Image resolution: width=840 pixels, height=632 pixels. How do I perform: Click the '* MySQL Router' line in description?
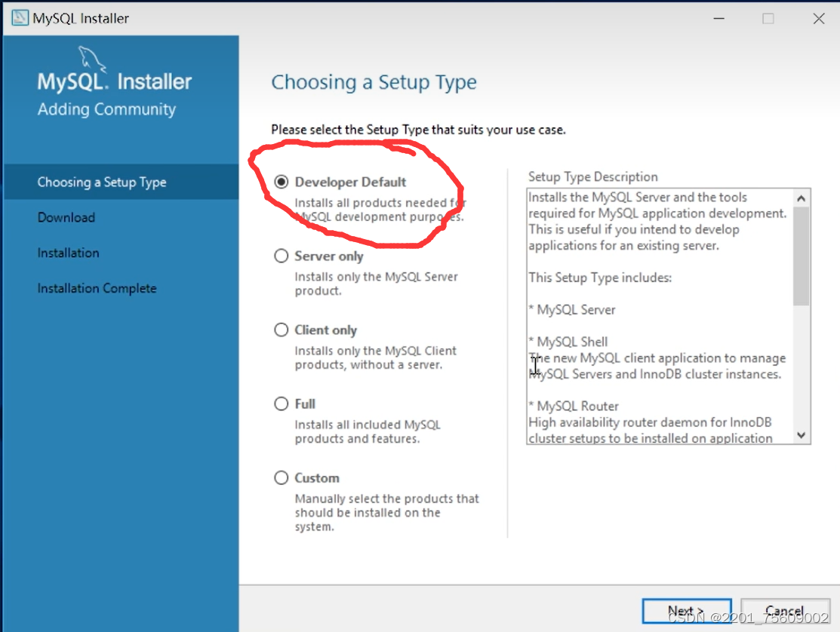[574, 407]
